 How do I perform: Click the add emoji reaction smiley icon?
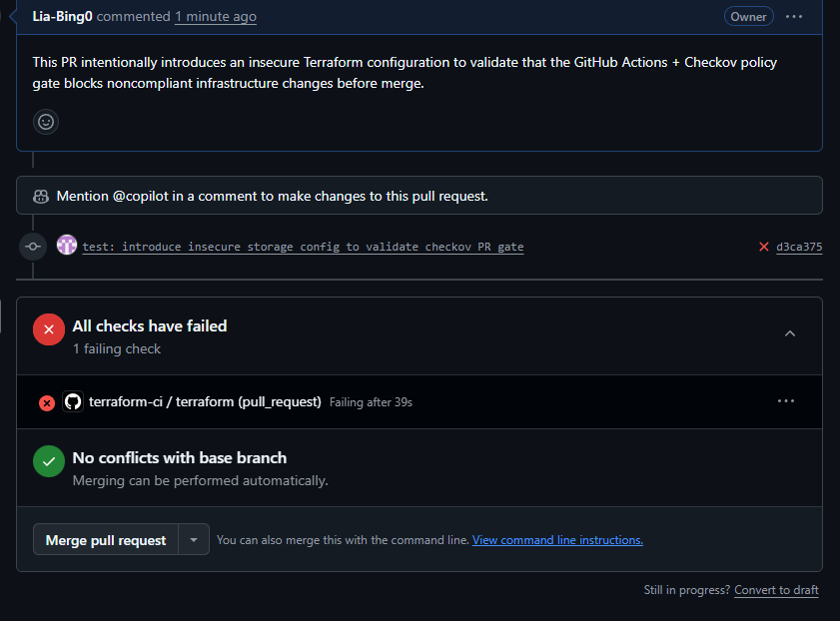[46, 122]
